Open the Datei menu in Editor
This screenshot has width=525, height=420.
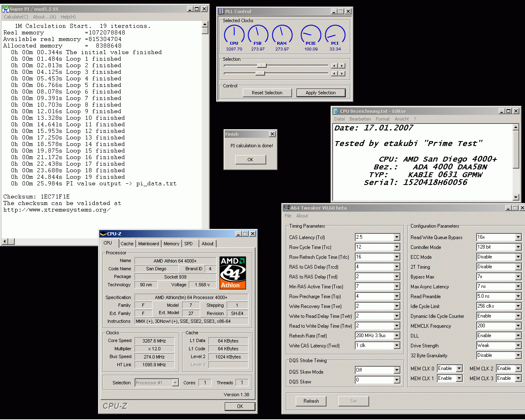click(340, 119)
